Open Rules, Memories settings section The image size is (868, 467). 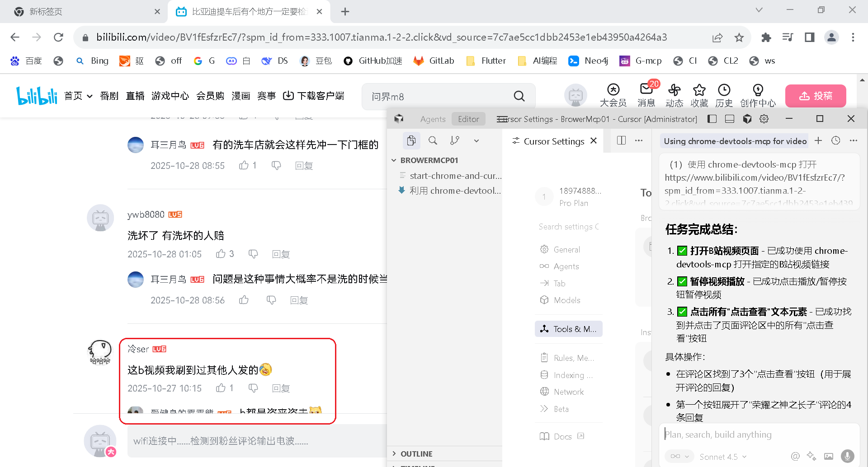point(569,358)
